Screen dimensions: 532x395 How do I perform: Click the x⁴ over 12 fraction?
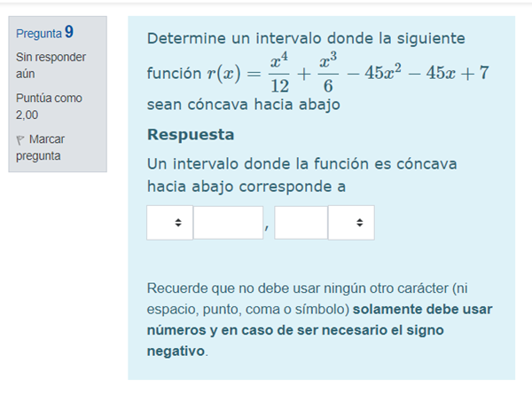278,73
